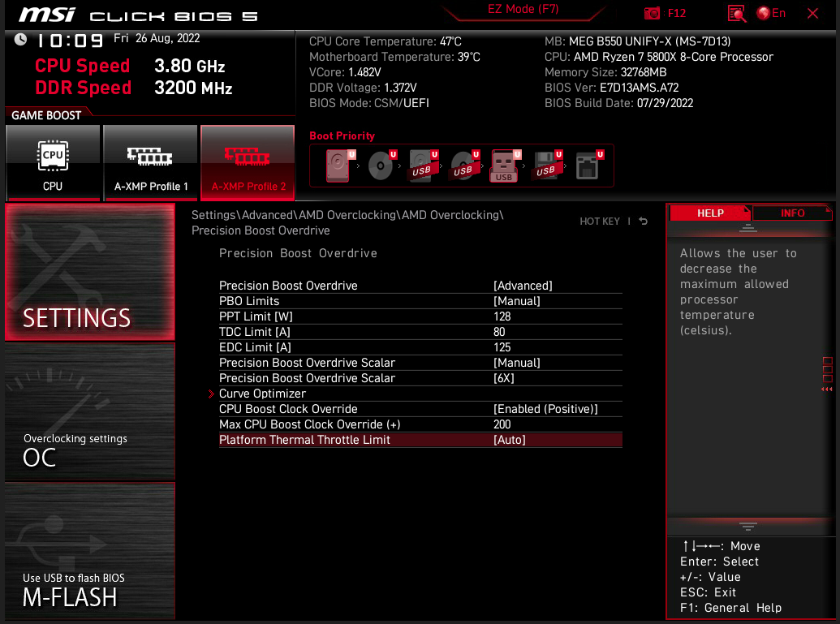
Task: Edit EDC Limit value 125
Action: click(502, 347)
